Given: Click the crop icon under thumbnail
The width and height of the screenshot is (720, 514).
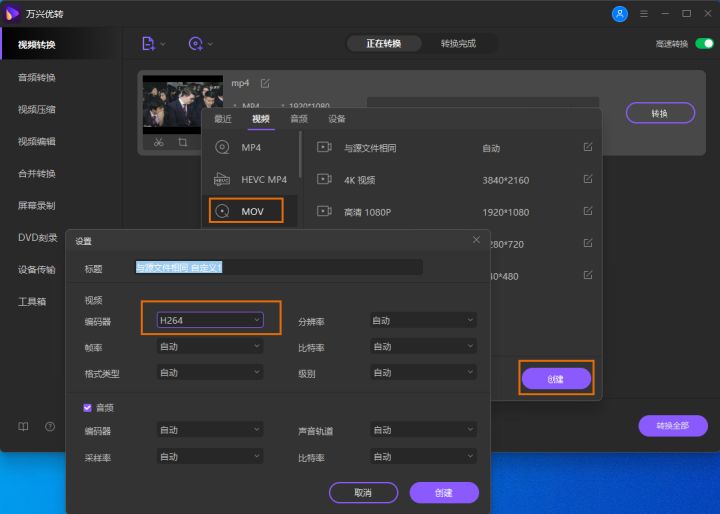Looking at the screenshot, I should (x=182, y=142).
